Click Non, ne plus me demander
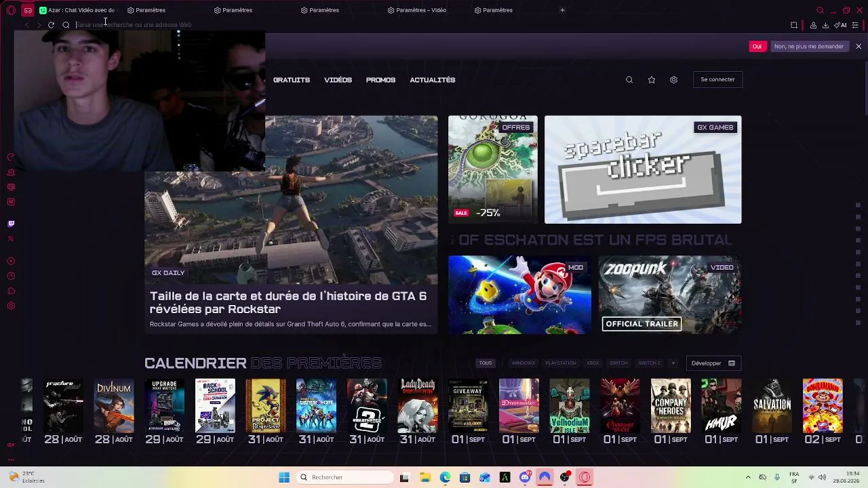Image resolution: width=868 pixels, height=488 pixels. (809, 46)
